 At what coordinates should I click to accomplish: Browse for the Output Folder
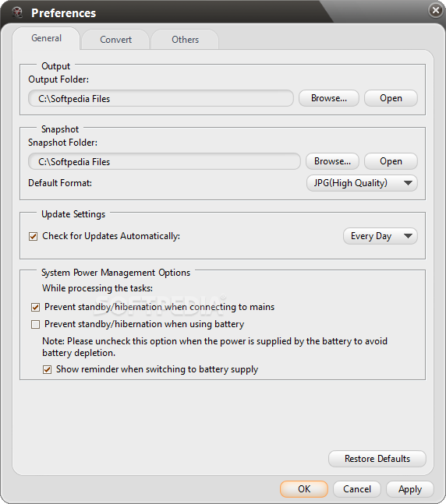pos(329,98)
